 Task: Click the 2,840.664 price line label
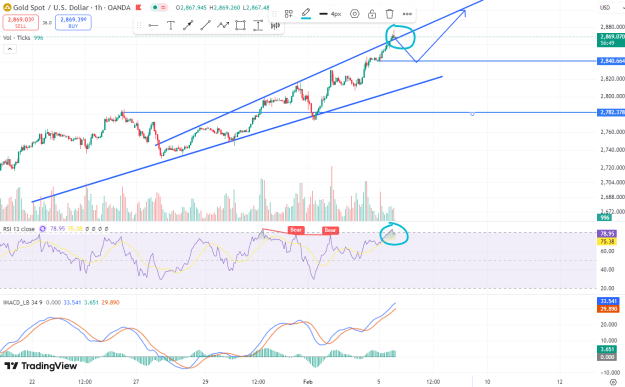coord(611,61)
